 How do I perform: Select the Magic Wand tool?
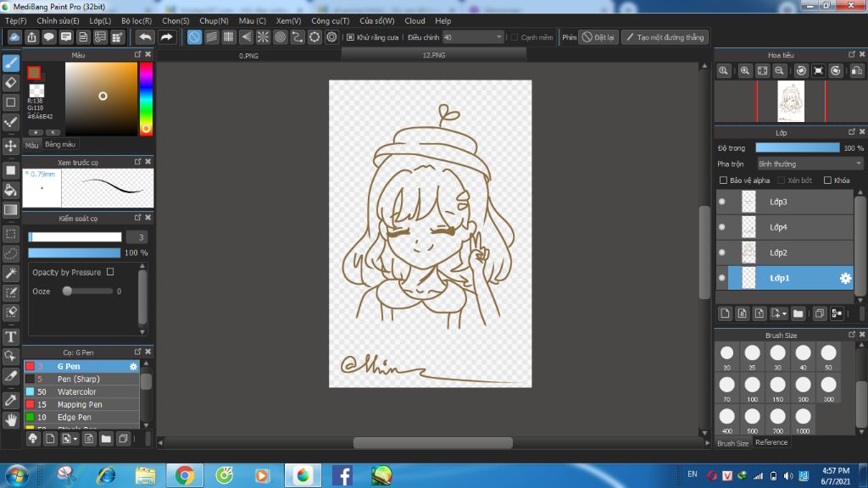point(11,273)
